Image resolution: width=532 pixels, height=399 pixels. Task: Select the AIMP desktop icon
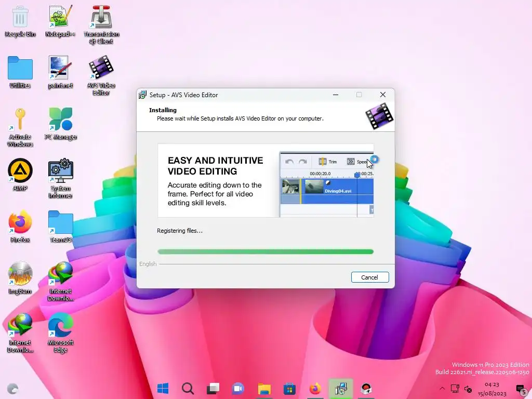pyautogui.click(x=20, y=175)
